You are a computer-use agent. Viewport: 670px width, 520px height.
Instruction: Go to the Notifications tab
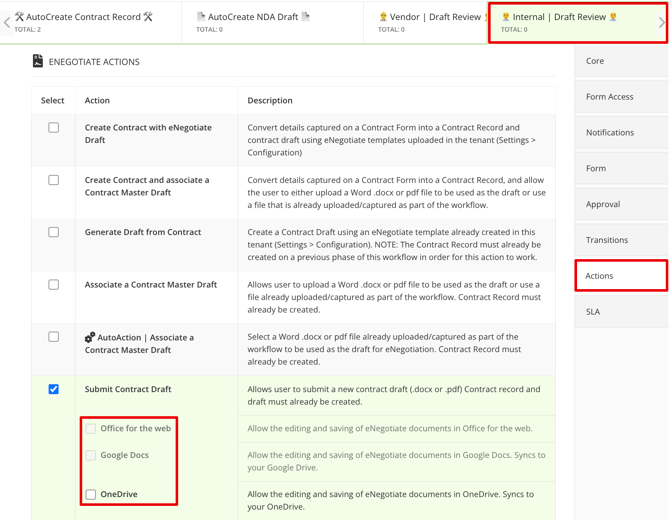(x=621, y=132)
